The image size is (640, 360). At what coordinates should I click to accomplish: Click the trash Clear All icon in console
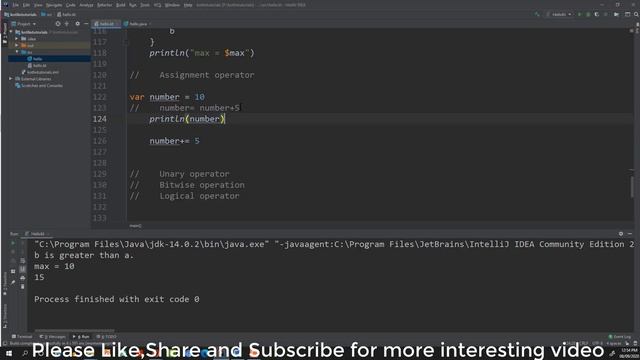click(22, 287)
